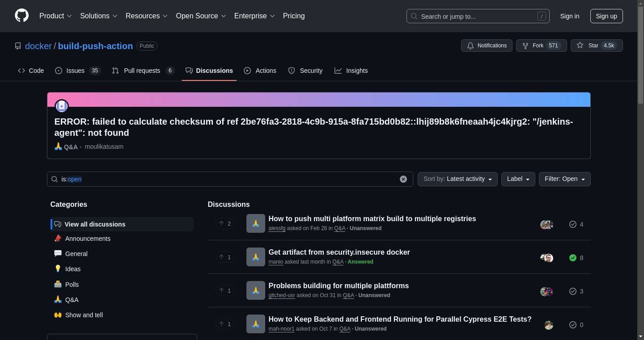The image size is (644, 340).
Task: Upvote the Parallel Cypress E2E Tests discussion
Action: click(225, 324)
